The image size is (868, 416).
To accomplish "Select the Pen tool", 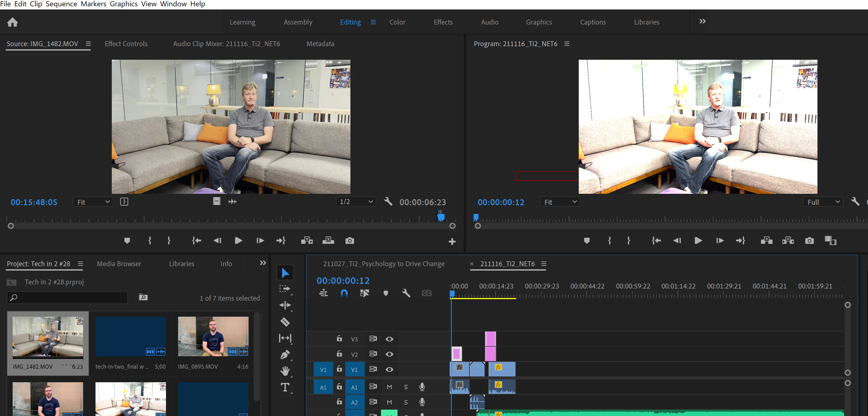I will (x=285, y=354).
